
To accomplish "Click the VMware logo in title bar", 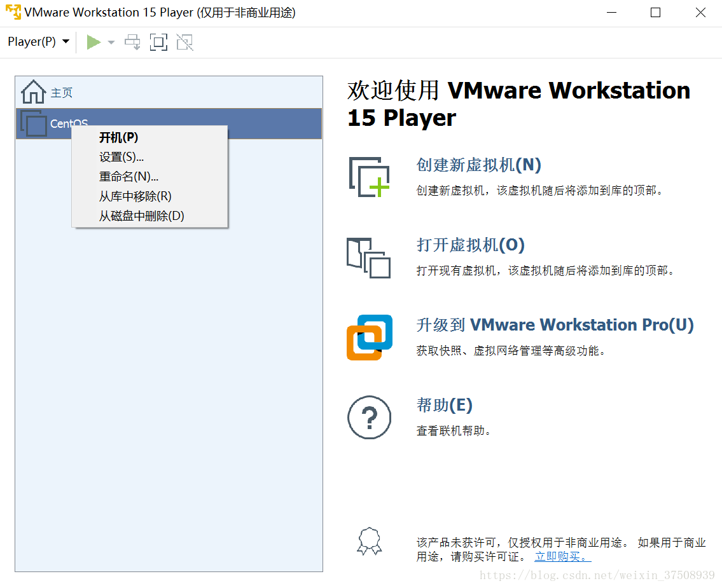I will click(13, 12).
